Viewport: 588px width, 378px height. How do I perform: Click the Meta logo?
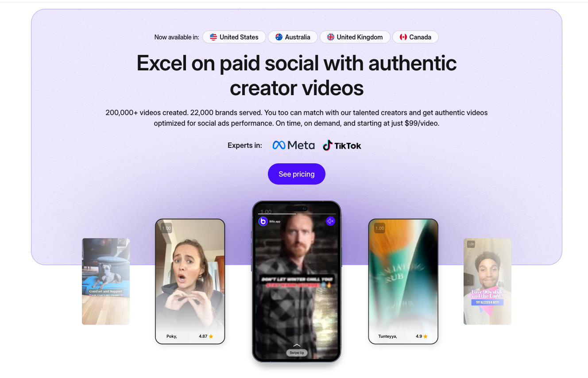pos(294,145)
